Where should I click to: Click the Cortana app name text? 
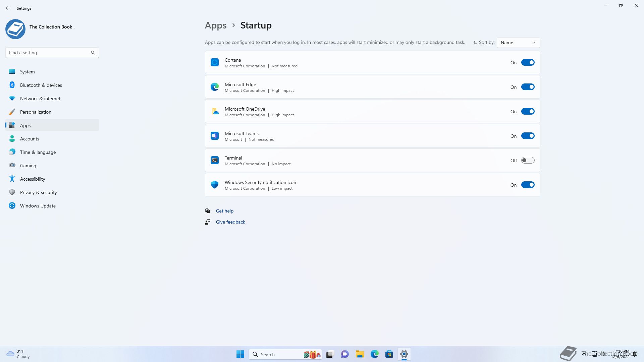(x=233, y=60)
